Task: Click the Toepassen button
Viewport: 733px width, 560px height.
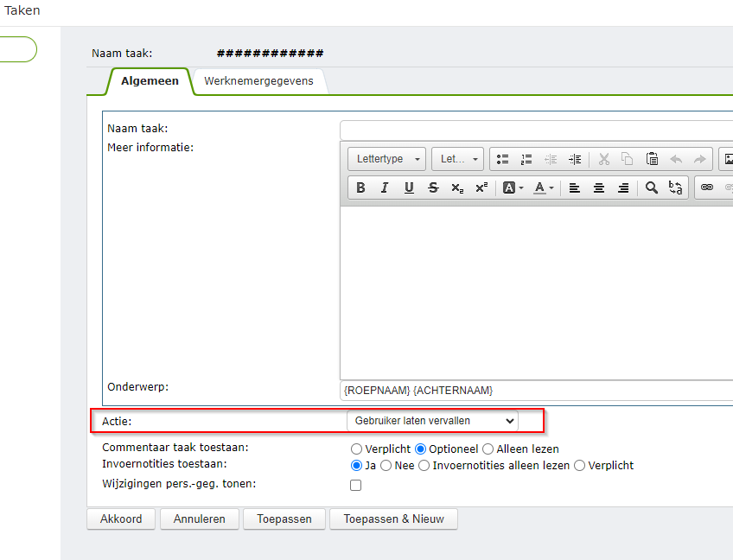Action: point(284,519)
